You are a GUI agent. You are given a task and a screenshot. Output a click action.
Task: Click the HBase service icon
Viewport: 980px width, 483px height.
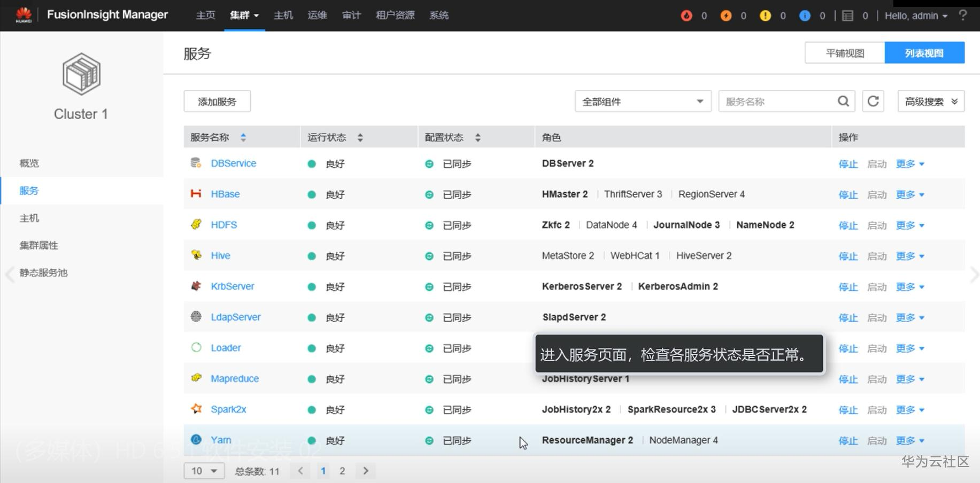196,193
